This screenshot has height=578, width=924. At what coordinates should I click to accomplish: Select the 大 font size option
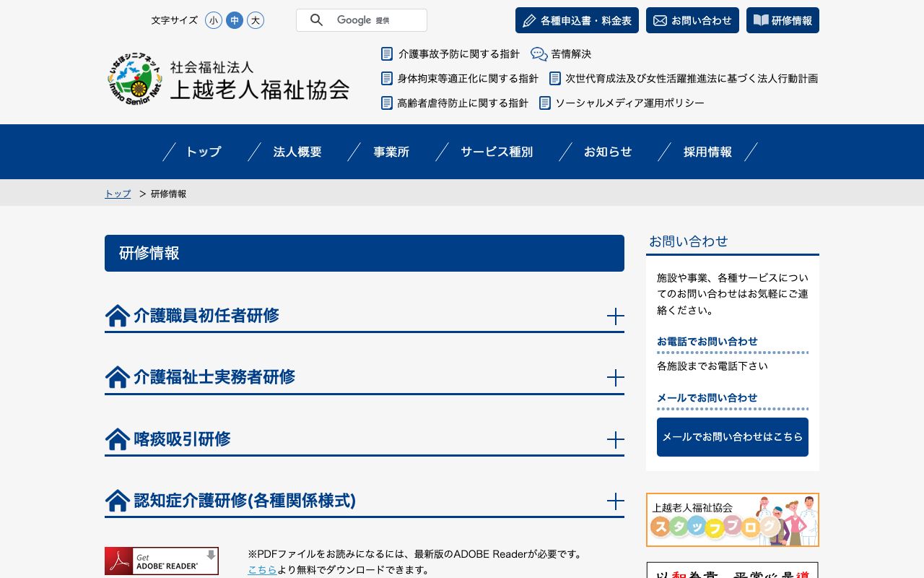point(256,21)
